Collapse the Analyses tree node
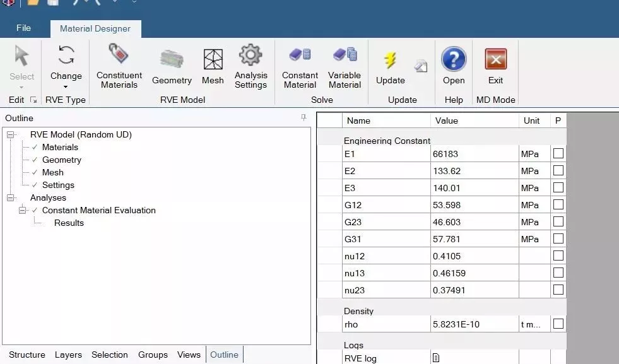This screenshot has height=364, width=619. click(10, 197)
